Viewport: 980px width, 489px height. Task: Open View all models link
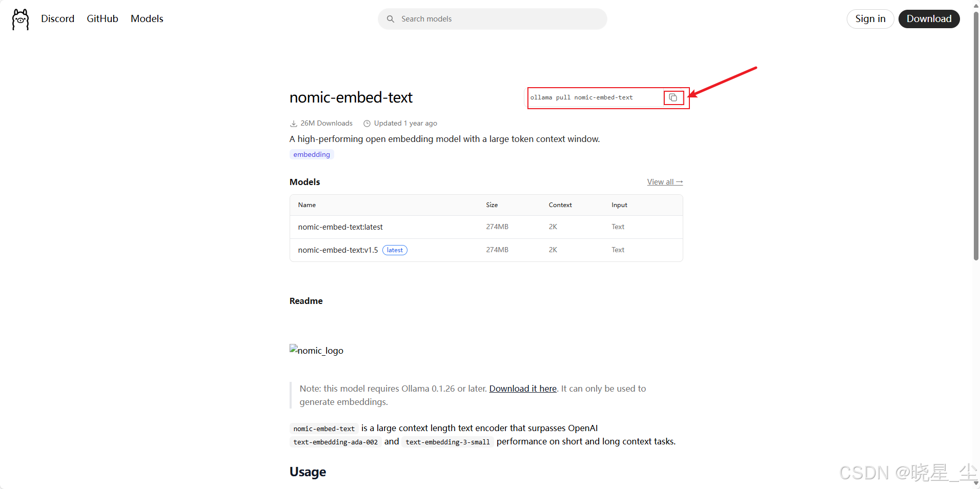point(665,182)
